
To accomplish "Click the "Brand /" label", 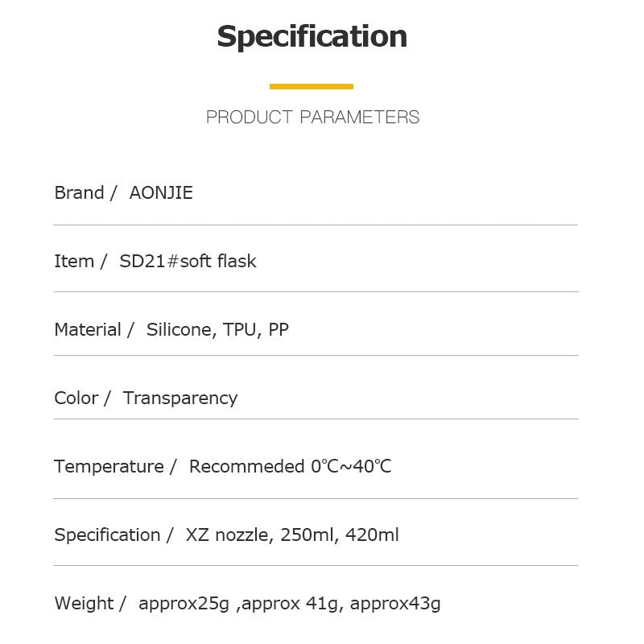I will (x=85, y=193).
